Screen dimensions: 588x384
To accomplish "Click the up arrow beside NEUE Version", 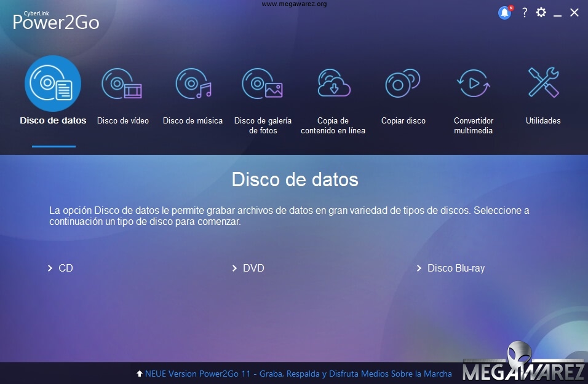I will (x=140, y=374).
